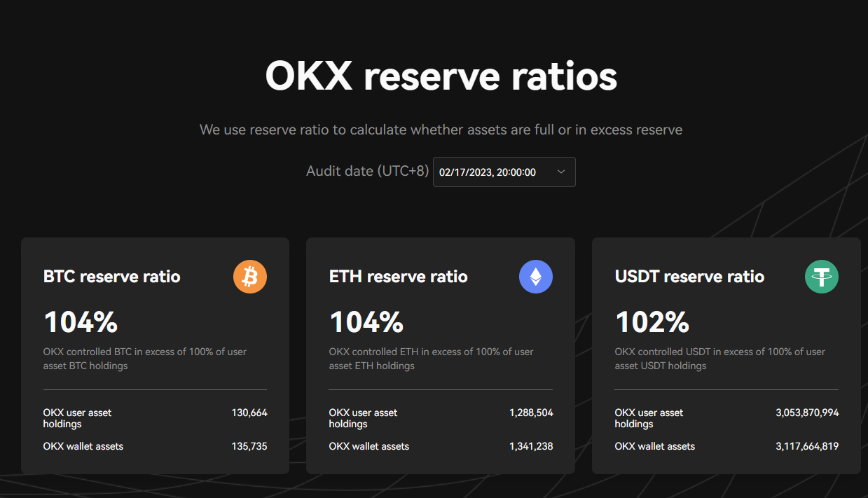Click the ETH reserve ratio heading
The width and height of the screenshot is (868, 498).
[399, 277]
